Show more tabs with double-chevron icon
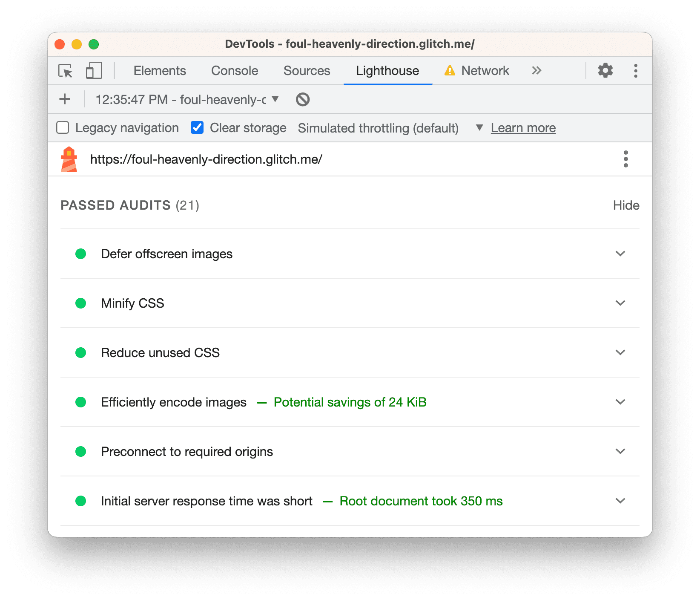 [x=536, y=71]
